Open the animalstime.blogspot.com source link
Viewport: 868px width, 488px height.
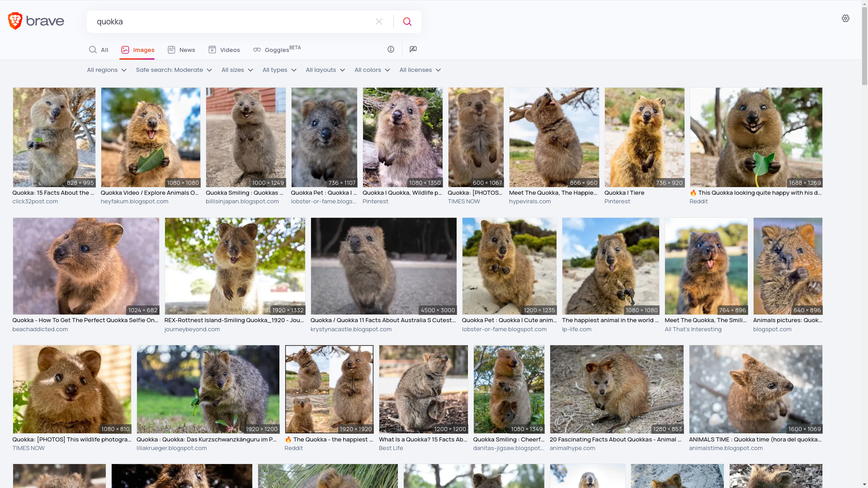coord(726,448)
